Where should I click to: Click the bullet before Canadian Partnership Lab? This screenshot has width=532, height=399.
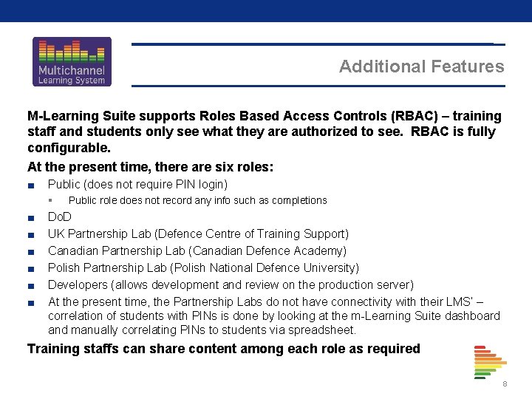point(31,252)
